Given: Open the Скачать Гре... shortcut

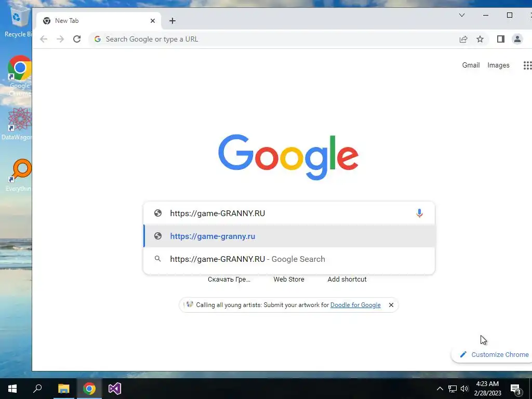Looking at the screenshot, I should click(229, 279).
